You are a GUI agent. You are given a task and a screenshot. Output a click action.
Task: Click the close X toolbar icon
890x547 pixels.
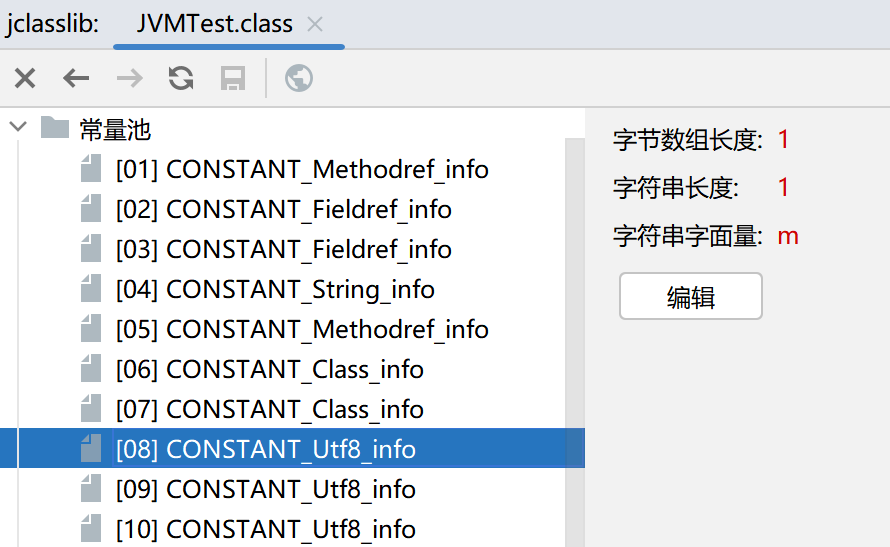(x=25, y=78)
